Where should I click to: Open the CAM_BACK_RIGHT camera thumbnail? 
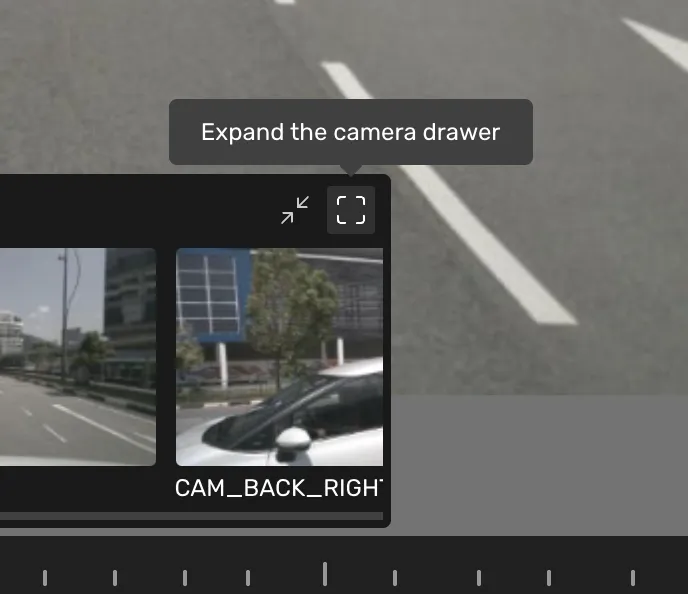(x=280, y=357)
